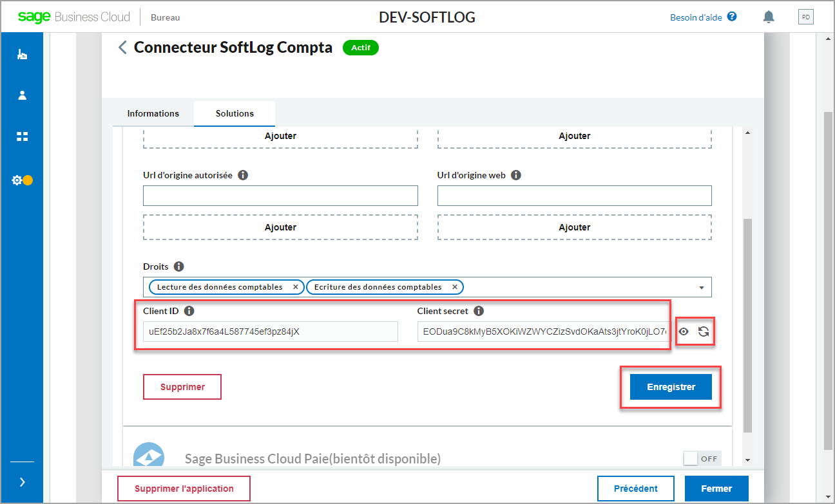The width and height of the screenshot is (835, 504).
Task: Go back using the chevron beside Connecteur SoftLog Compta
Action: point(122,47)
